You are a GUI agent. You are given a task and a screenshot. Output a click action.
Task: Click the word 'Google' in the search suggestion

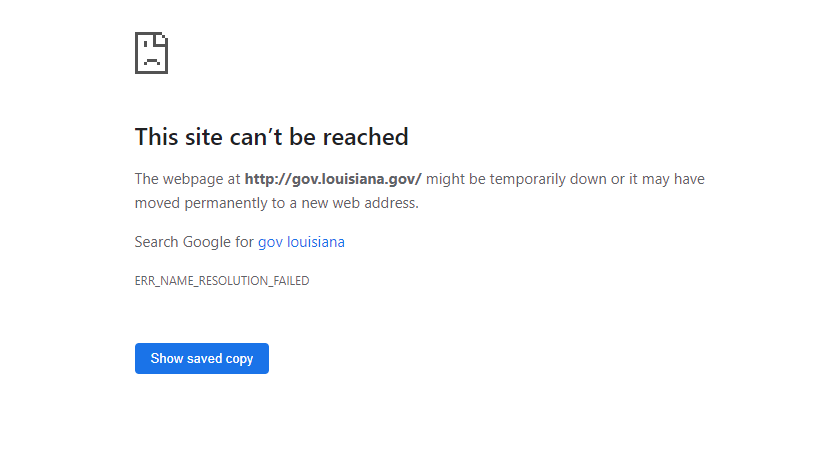[206, 242]
